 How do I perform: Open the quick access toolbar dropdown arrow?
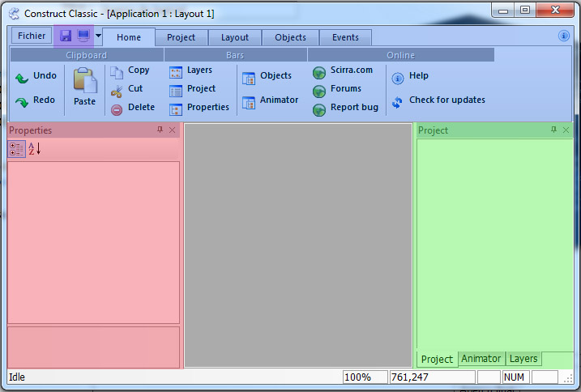[x=98, y=36]
